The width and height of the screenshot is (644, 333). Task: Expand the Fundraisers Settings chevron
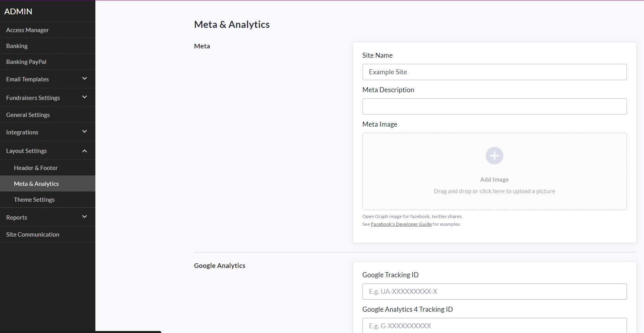tap(85, 97)
